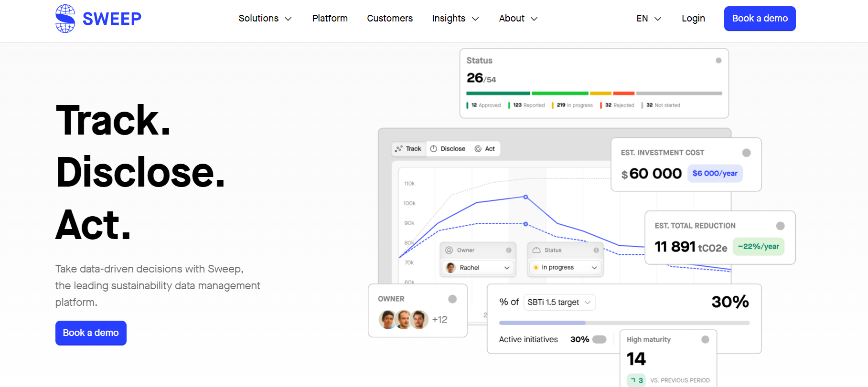Open the EN language selector
The height and width of the screenshot is (387, 868).
649,19
